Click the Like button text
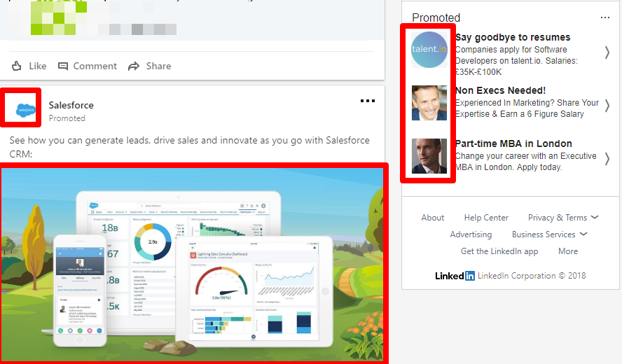The image size is (622, 364). [38, 66]
